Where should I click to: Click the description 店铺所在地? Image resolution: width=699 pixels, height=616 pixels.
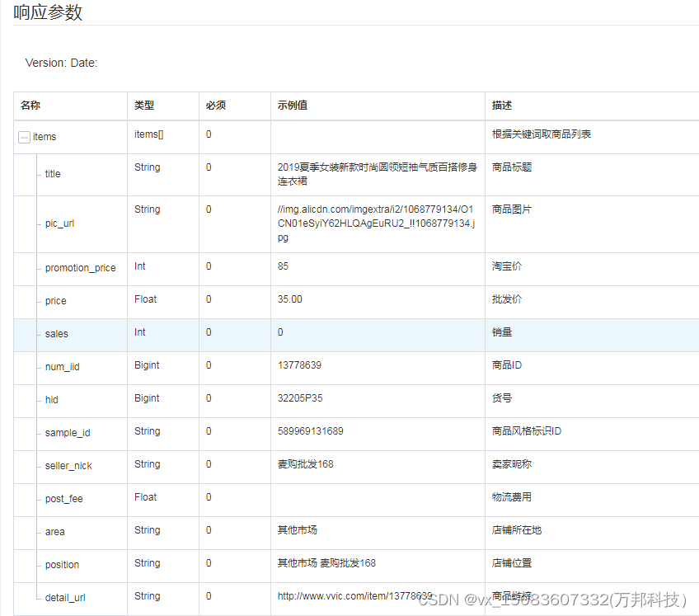point(517,530)
